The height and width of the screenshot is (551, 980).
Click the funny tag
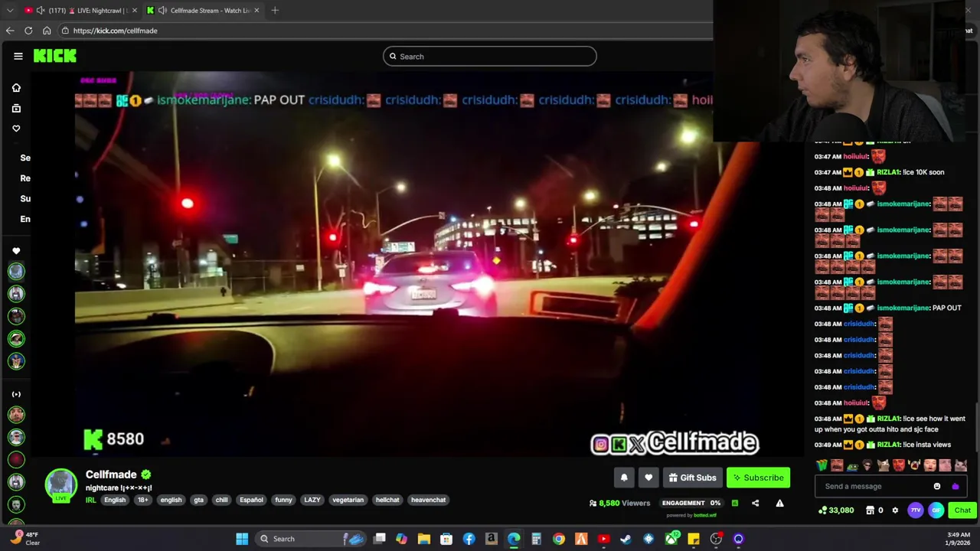(283, 500)
